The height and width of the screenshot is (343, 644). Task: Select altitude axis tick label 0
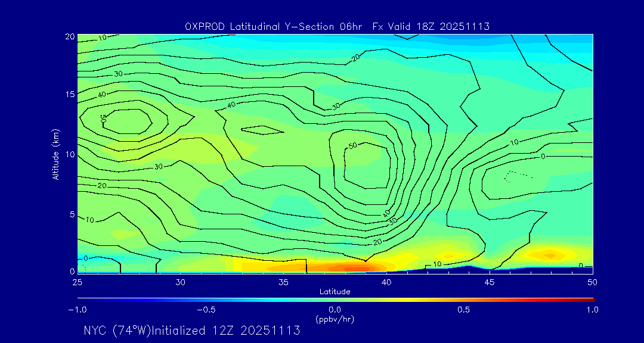tap(72, 271)
